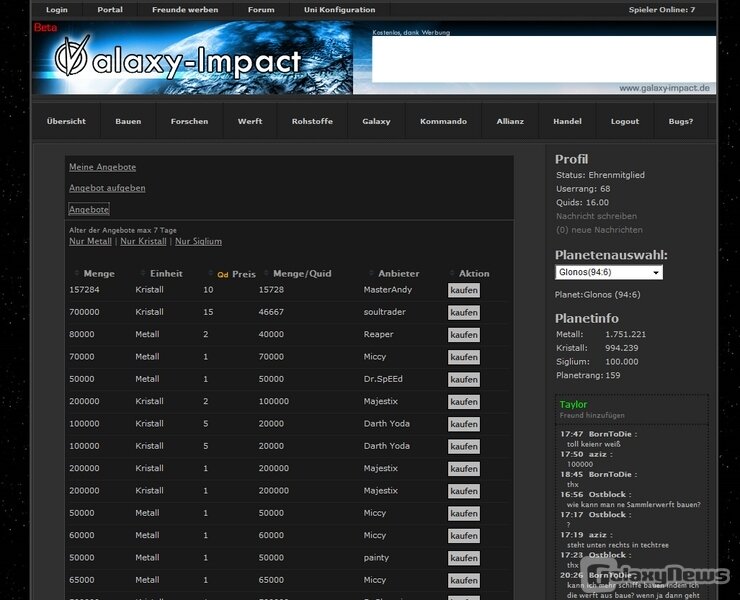Go to Portal in top bar
The height and width of the screenshot is (600, 740).
pos(110,9)
